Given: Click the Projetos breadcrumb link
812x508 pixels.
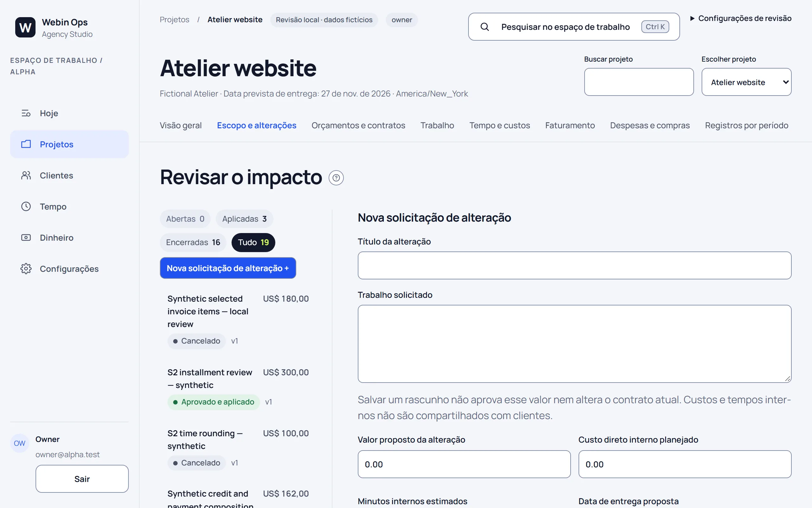Looking at the screenshot, I should click(x=174, y=19).
